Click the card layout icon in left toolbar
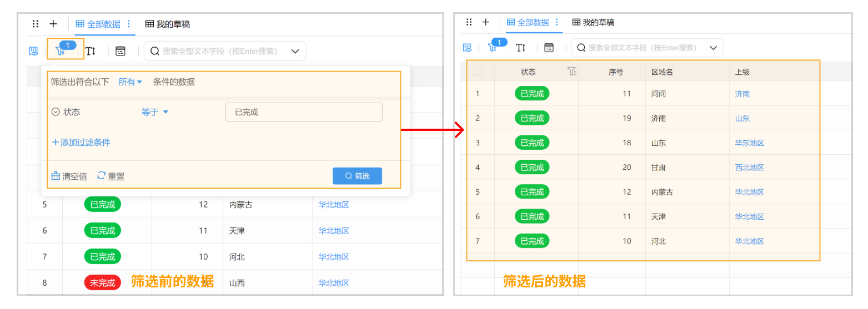868x309 pixels. click(x=121, y=51)
